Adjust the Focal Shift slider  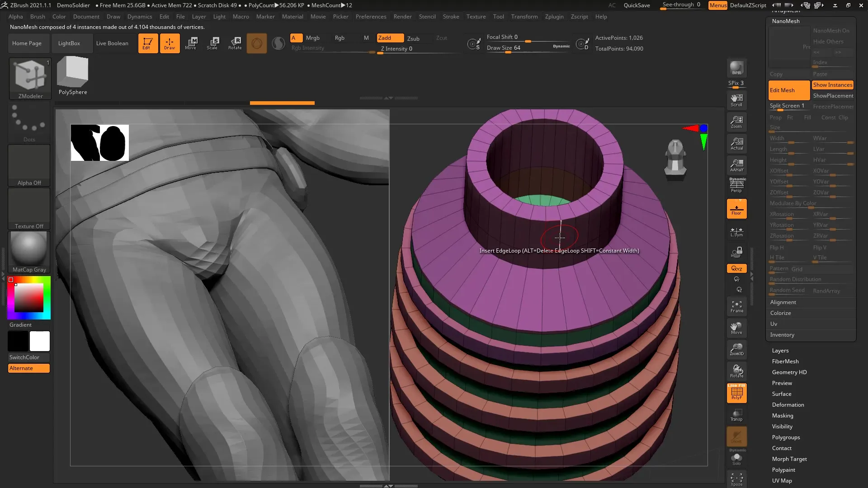tap(528, 38)
